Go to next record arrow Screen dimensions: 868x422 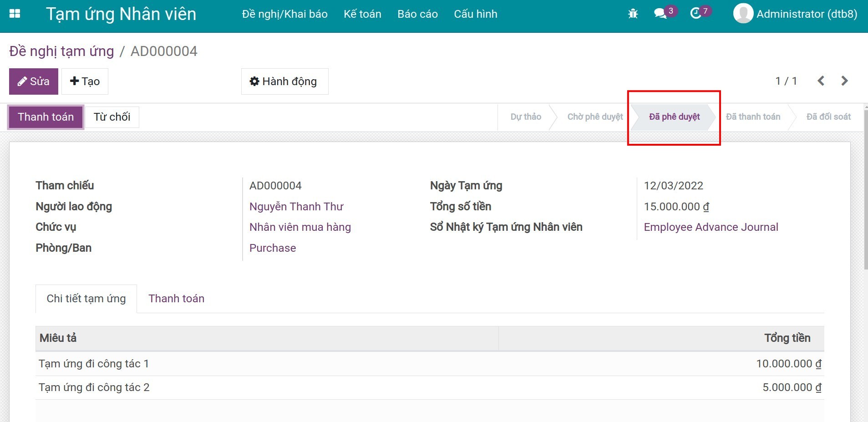pyautogui.click(x=844, y=81)
